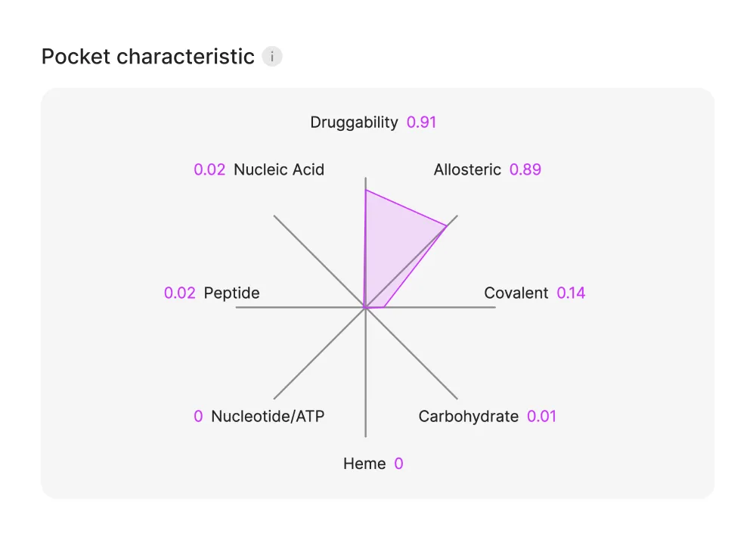The width and height of the screenshot is (756, 537).
Task: Click the Heme value 0
Action: [x=398, y=464]
